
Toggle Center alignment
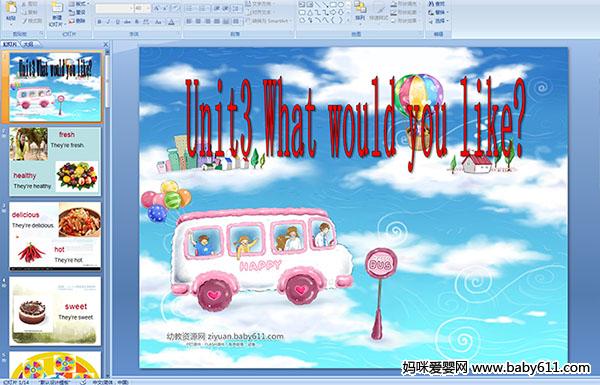[198, 21]
